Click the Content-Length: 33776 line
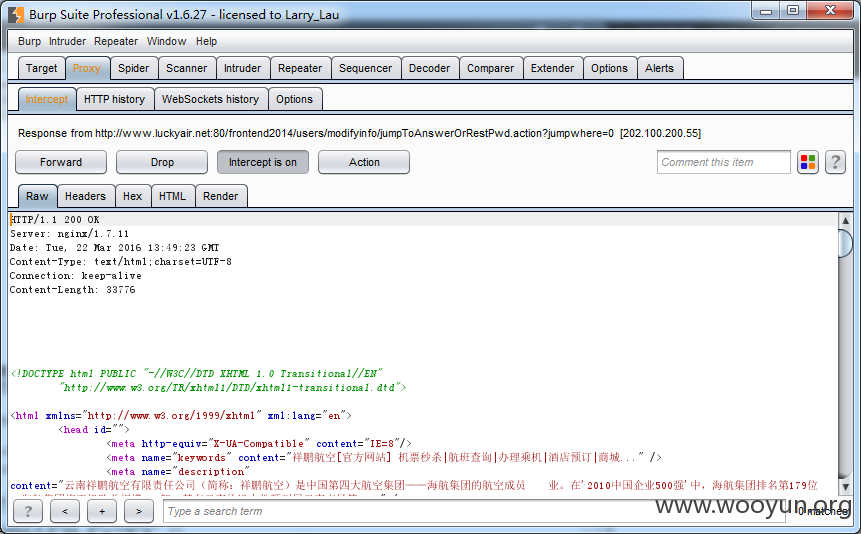Viewport: 861px width, 534px height. [72, 290]
